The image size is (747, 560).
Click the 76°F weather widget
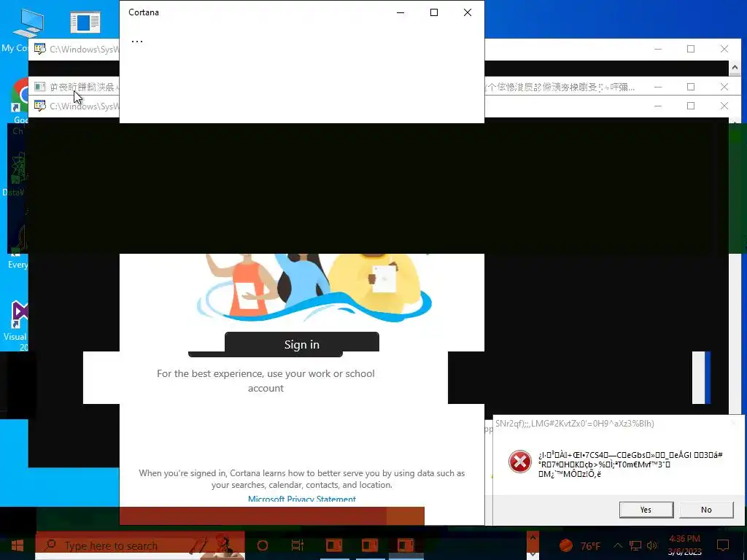580,545
